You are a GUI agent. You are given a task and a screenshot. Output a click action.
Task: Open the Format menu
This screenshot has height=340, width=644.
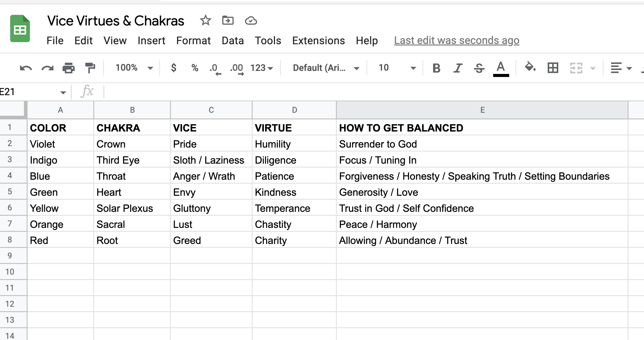click(193, 41)
